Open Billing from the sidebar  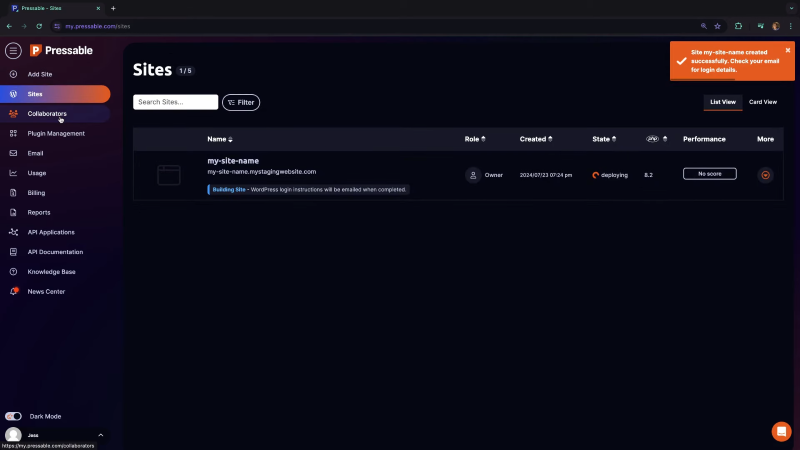pos(36,192)
